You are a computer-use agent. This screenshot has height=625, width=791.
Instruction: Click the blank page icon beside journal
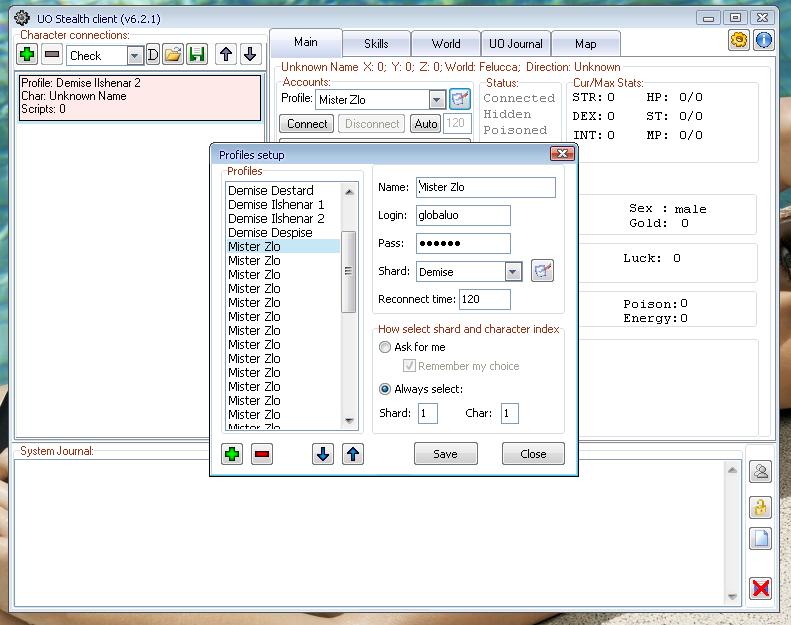pyautogui.click(x=760, y=538)
